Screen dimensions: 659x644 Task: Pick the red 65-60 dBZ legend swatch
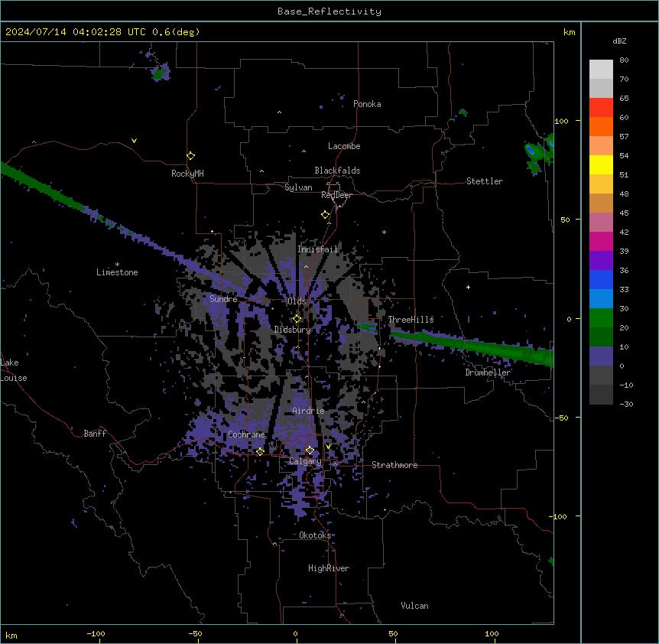click(601, 108)
